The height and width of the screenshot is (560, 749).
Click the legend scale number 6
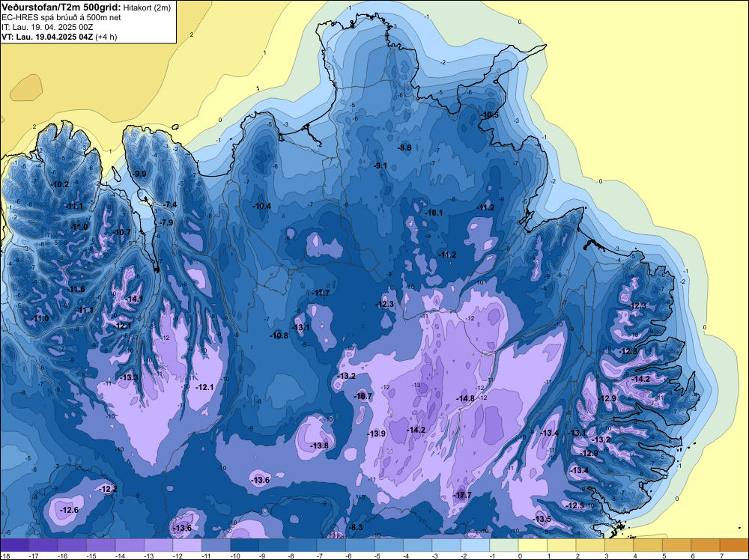(693, 556)
